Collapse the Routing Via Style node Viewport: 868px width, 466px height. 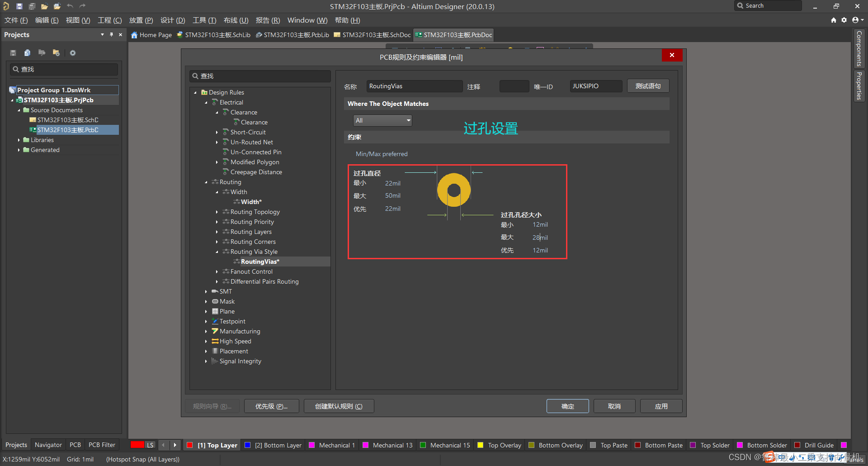click(217, 252)
